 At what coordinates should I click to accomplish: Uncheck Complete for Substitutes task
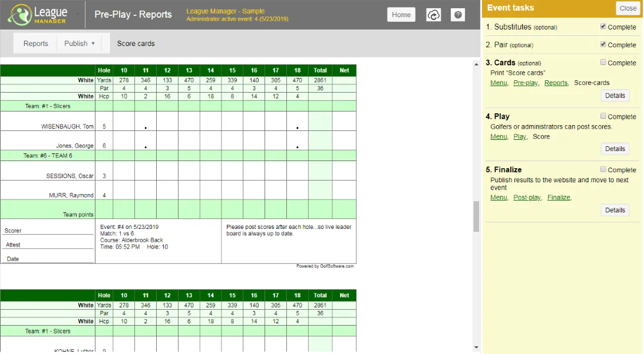point(603,27)
